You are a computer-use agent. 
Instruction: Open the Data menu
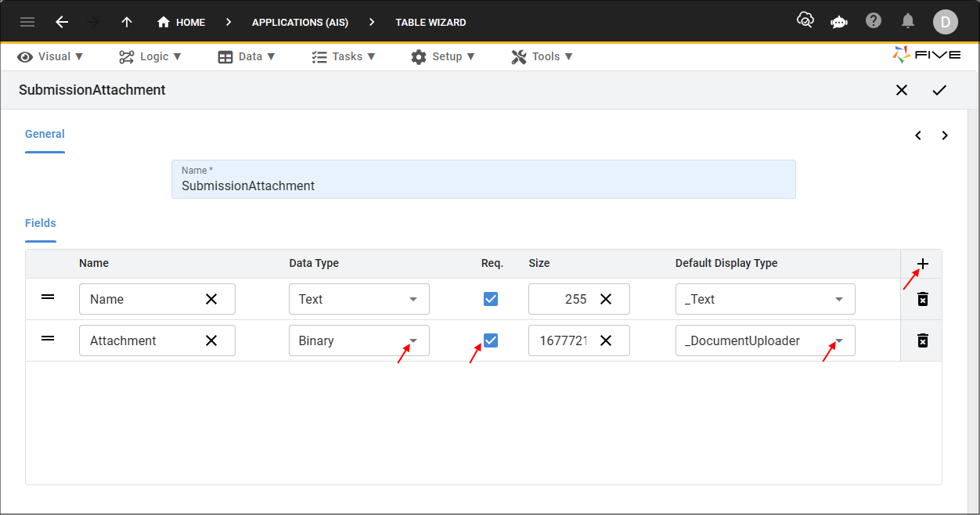pyautogui.click(x=247, y=56)
